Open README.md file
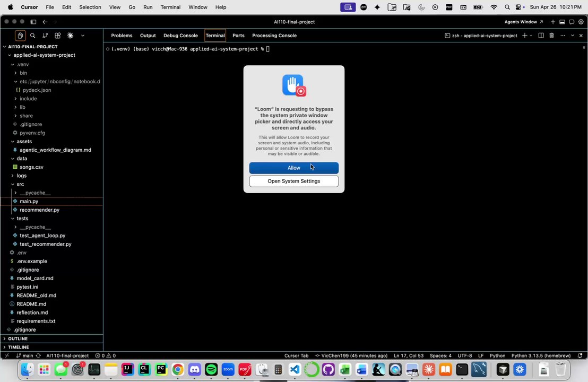 31,304
